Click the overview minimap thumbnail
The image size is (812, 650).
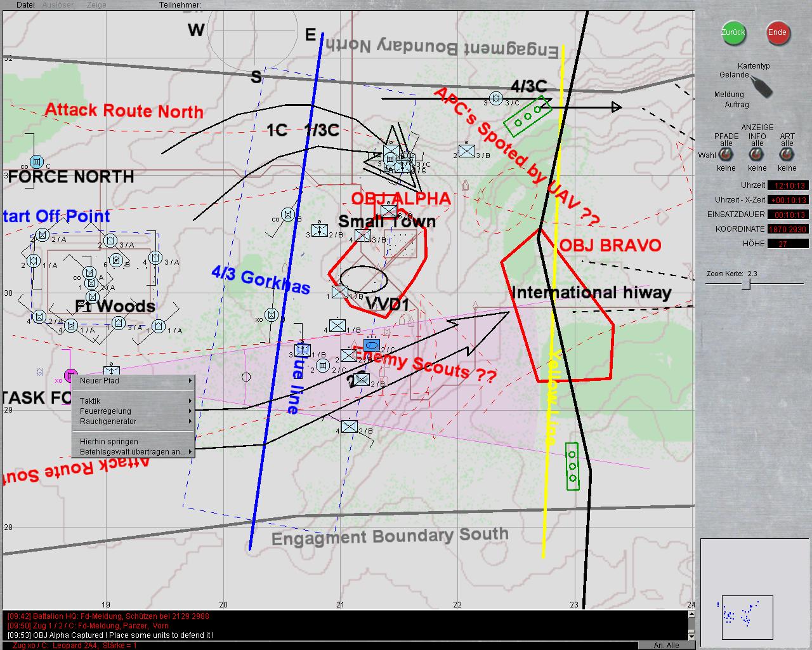[747, 617]
